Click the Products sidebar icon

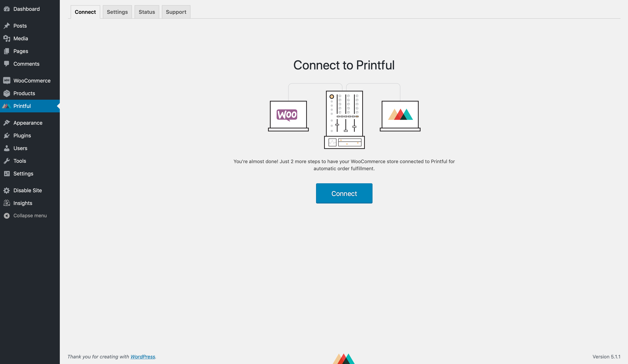[7, 93]
